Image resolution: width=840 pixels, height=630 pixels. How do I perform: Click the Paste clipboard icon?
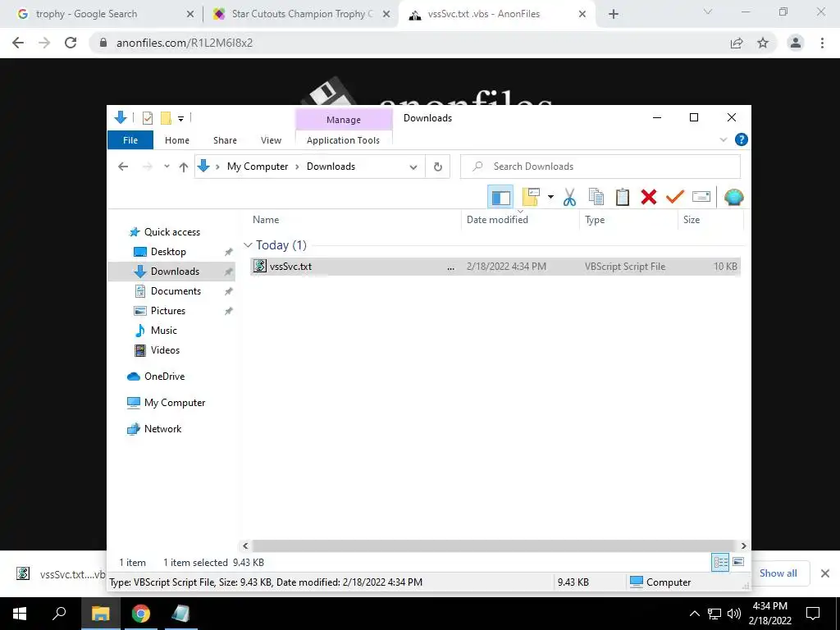pos(622,197)
